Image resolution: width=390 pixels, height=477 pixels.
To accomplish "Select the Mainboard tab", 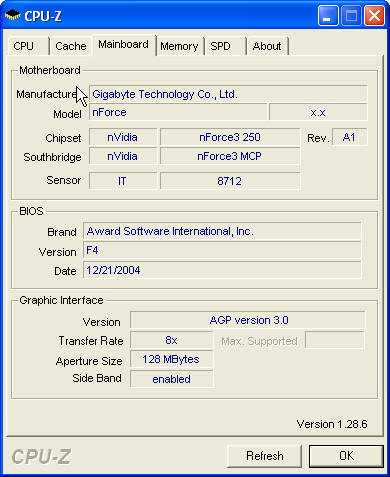I will point(124,45).
